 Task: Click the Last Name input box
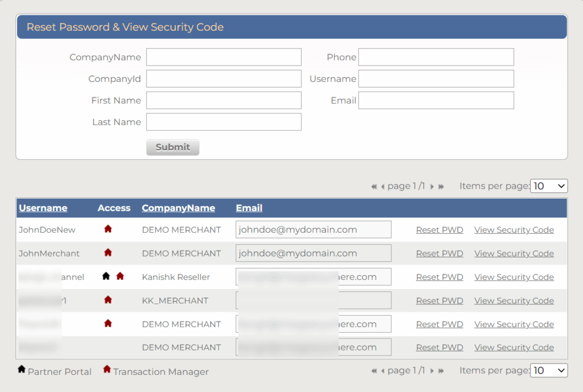click(x=224, y=122)
